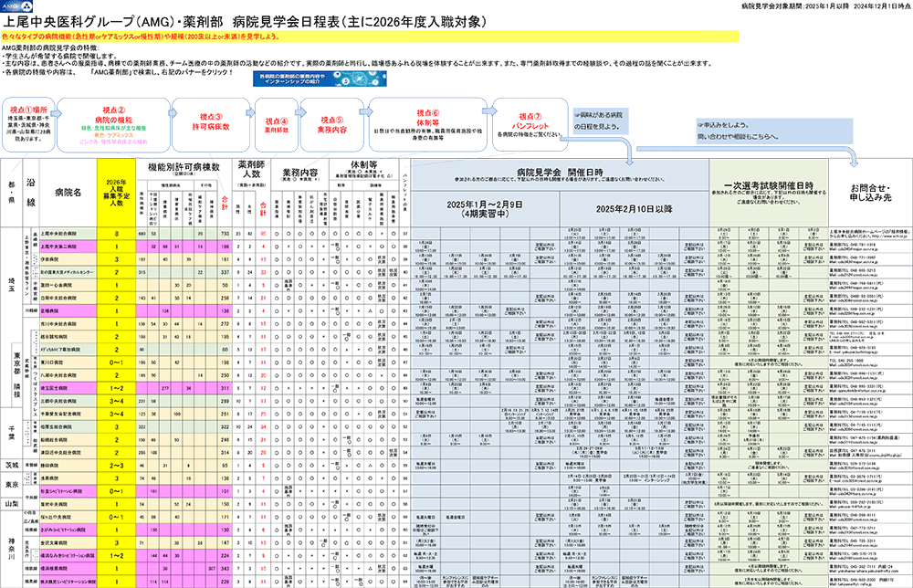This screenshot has height=588, width=913.
Task: Click the 2025年1月〜2月9日 period header
Action: pos(485,209)
